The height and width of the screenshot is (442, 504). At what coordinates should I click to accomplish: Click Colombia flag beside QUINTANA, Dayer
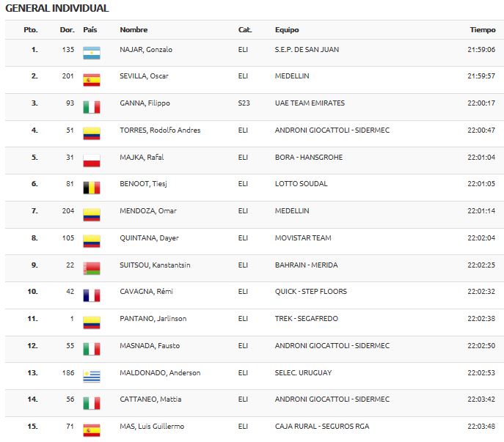(92, 241)
